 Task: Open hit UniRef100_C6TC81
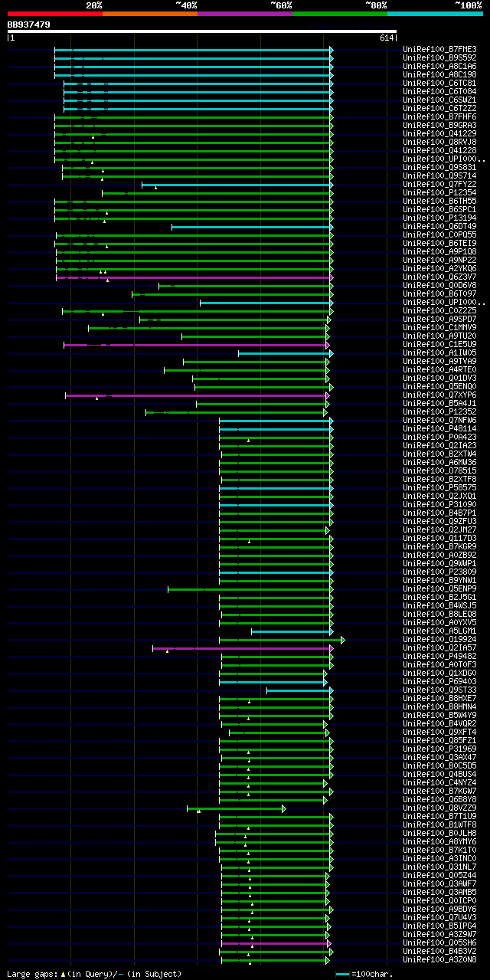pos(439,84)
